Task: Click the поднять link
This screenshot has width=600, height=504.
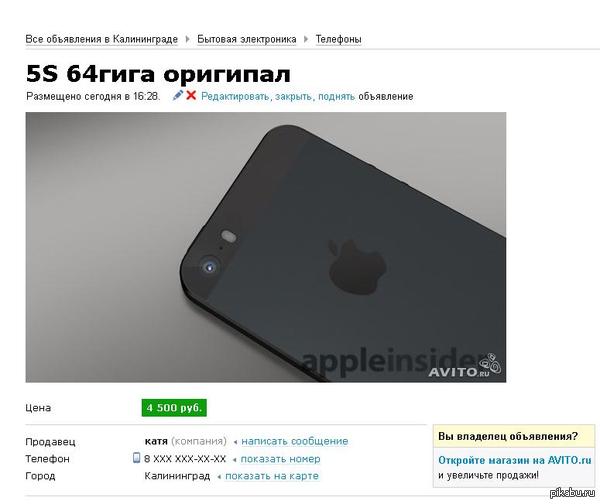Action: click(x=336, y=96)
